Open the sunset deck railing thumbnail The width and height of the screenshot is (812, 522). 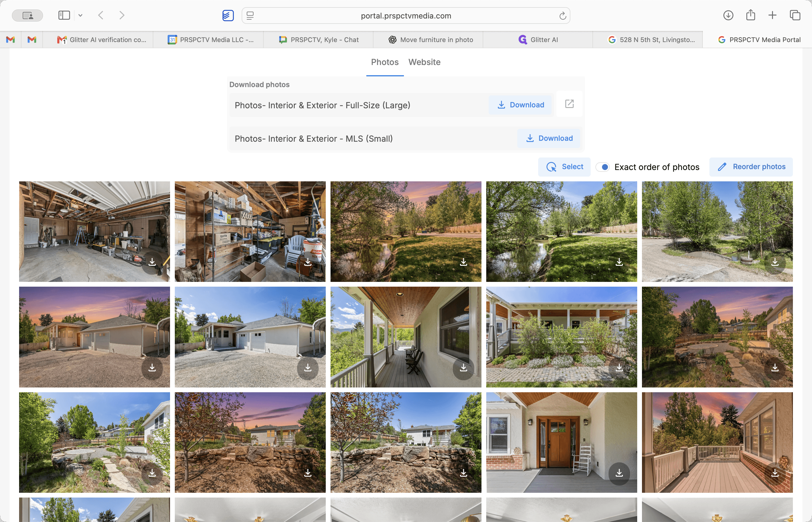coord(717,442)
